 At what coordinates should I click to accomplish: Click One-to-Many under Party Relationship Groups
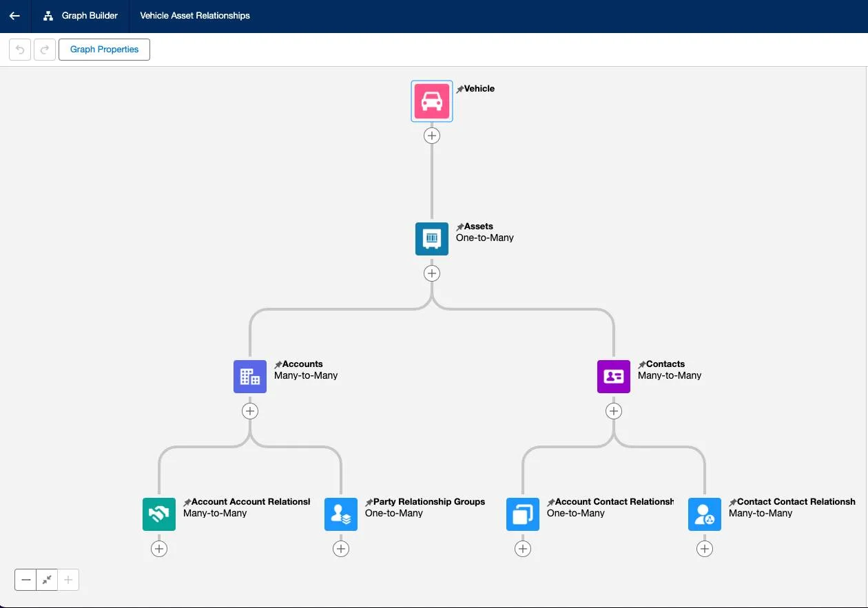(x=394, y=513)
